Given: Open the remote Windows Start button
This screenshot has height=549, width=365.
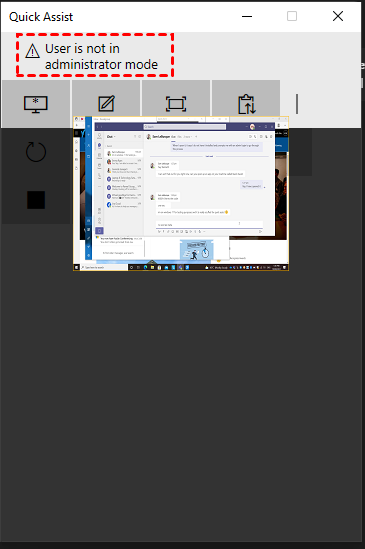Looking at the screenshot, I should pos(77,267).
